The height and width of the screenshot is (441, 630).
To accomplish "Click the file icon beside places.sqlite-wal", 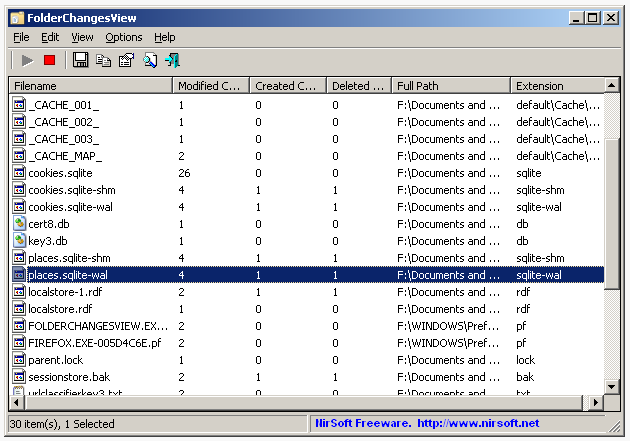I will click(19, 275).
